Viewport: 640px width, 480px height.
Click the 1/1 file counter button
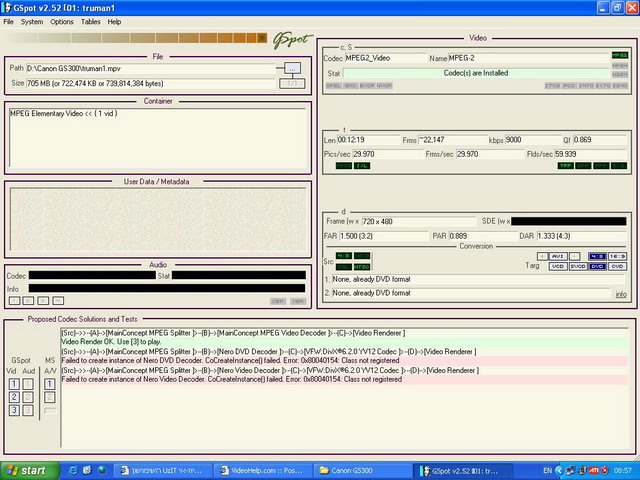[292, 83]
